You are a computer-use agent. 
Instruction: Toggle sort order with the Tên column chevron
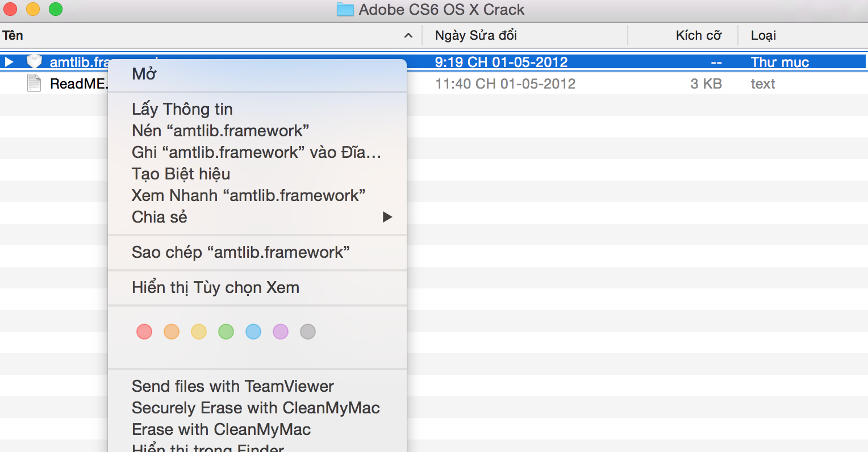click(x=408, y=36)
